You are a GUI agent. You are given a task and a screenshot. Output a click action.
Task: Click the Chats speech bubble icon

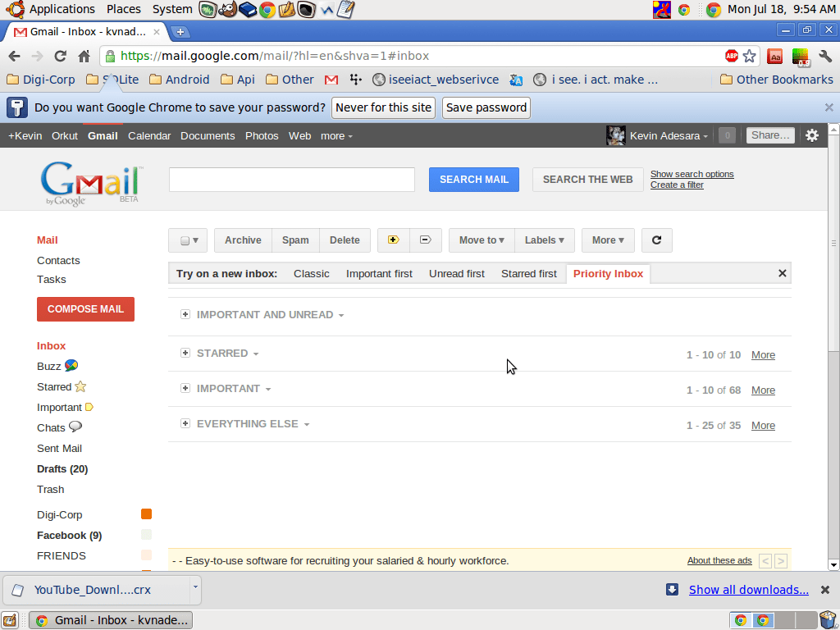coord(75,427)
